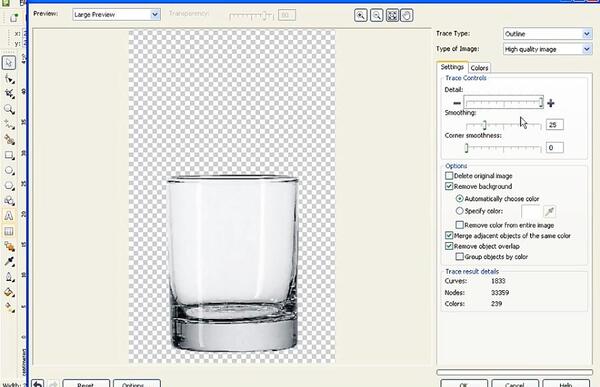Click the Reset button
Viewport: 600px width, 387px height.
pyautogui.click(x=86, y=383)
